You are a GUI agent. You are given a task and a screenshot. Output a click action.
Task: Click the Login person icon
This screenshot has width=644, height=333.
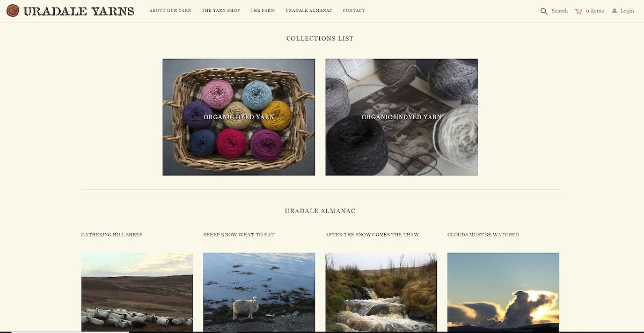click(x=614, y=11)
